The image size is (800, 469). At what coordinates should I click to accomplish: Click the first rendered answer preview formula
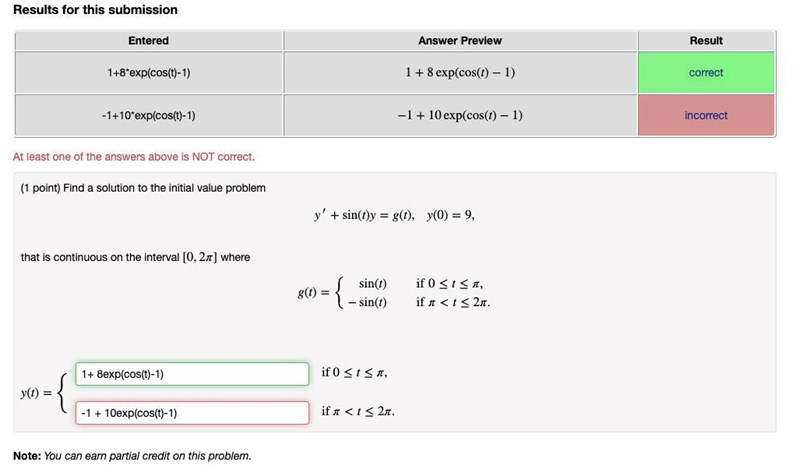click(x=460, y=73)
